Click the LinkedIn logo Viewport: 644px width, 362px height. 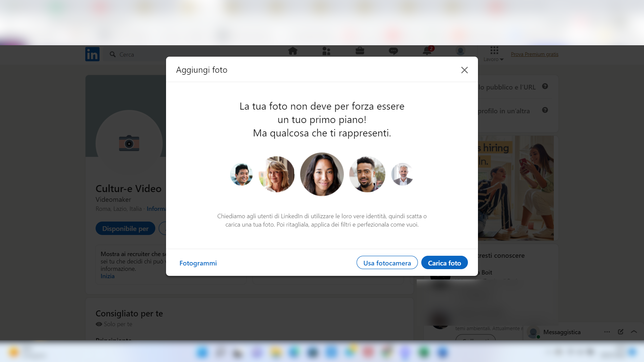pos(92,54)
